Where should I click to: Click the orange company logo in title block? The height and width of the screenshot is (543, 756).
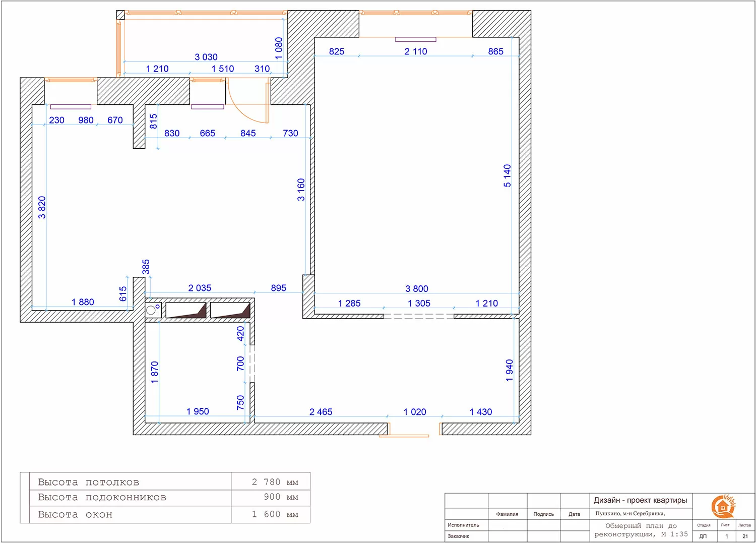[x=723, y=506]
